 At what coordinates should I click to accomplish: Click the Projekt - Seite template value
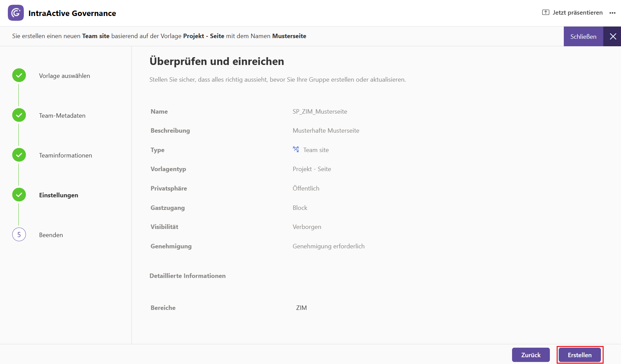click(312, 169)
